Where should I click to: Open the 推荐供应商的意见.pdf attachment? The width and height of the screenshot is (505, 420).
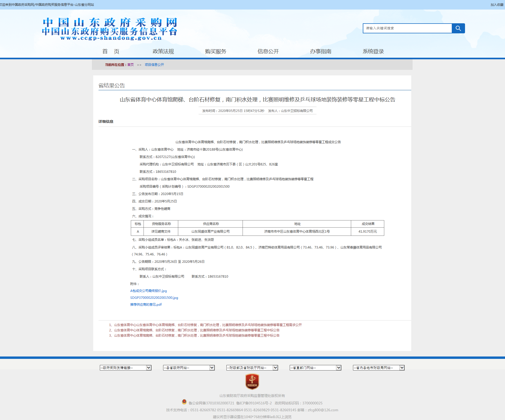click(x=146, y=305)
